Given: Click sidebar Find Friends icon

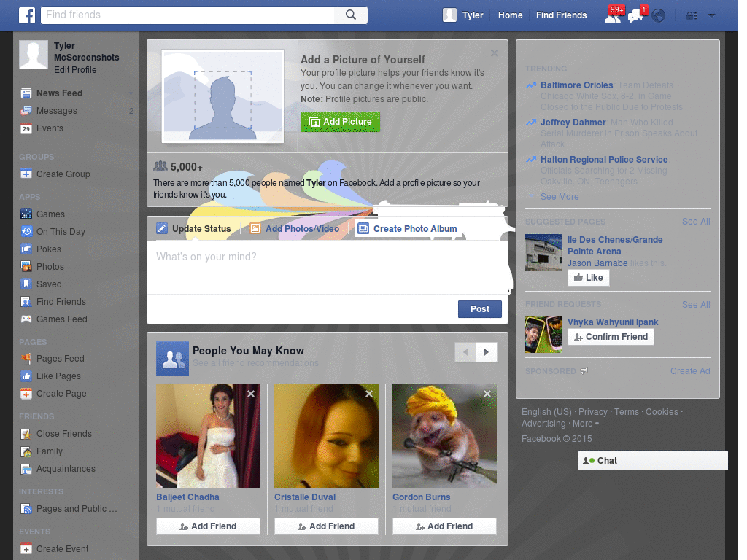Looking at the screenshot, I should tap(26, 302).
